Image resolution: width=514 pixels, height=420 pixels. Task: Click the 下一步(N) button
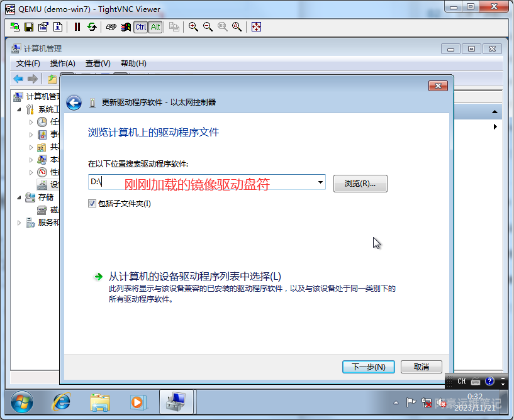click(x=368, y=367)
